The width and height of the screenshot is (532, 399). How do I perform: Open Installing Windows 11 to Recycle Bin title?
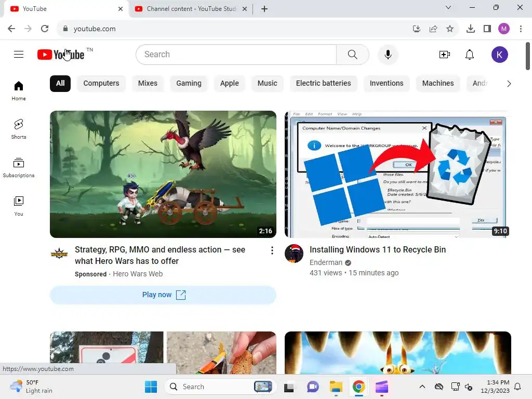click(378, 250)
